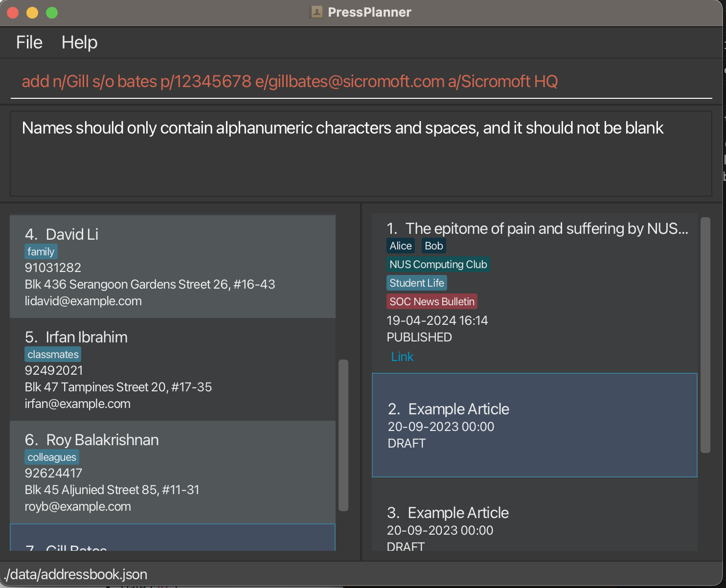Click the Bob contributor tag
Screen dimensions: 726x588
click(x=433, y=246)
